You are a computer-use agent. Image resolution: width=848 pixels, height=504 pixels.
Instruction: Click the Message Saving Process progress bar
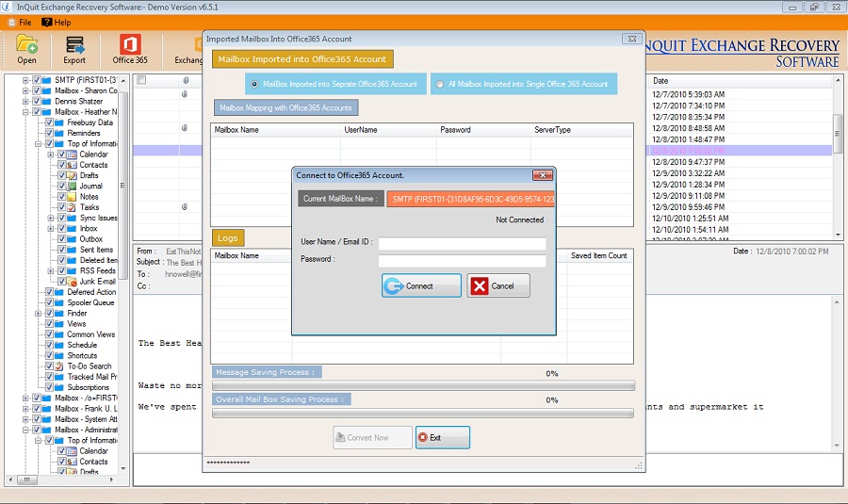423,385
